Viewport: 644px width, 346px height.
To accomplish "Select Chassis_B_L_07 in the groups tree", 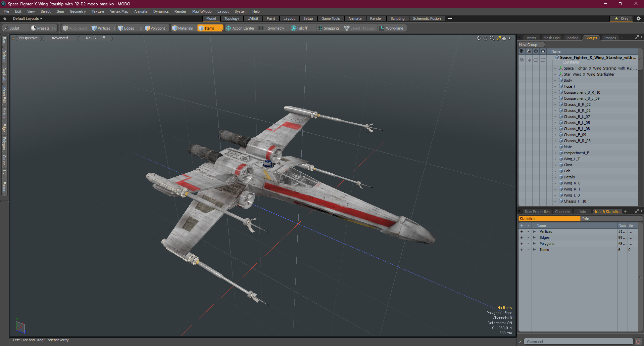I will click(577, 117).
